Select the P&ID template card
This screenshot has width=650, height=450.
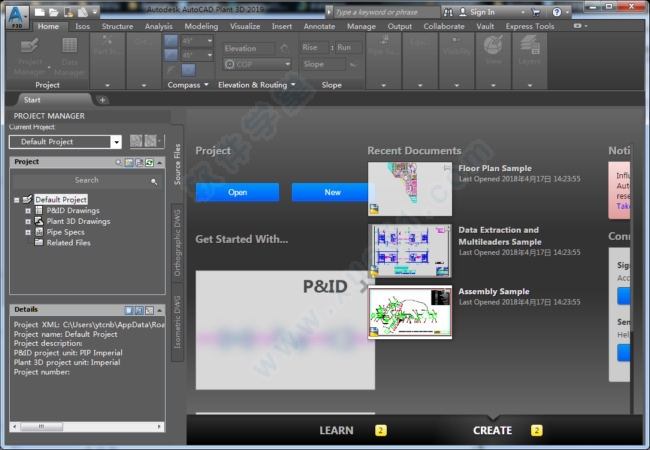pyautogui.click(x=285, y=330)
